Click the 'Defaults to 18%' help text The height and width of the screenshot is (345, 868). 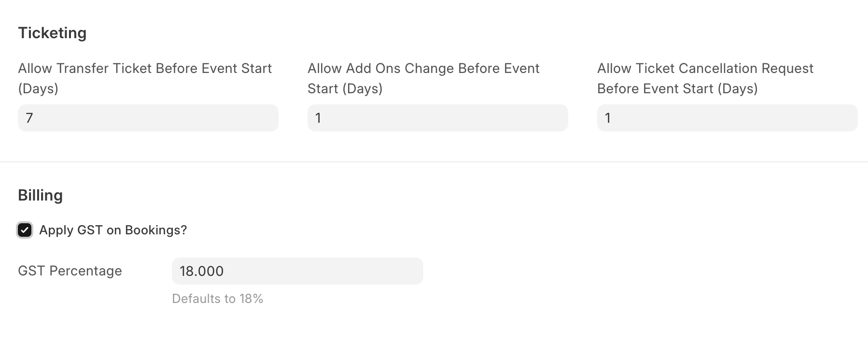coord(217,299)
